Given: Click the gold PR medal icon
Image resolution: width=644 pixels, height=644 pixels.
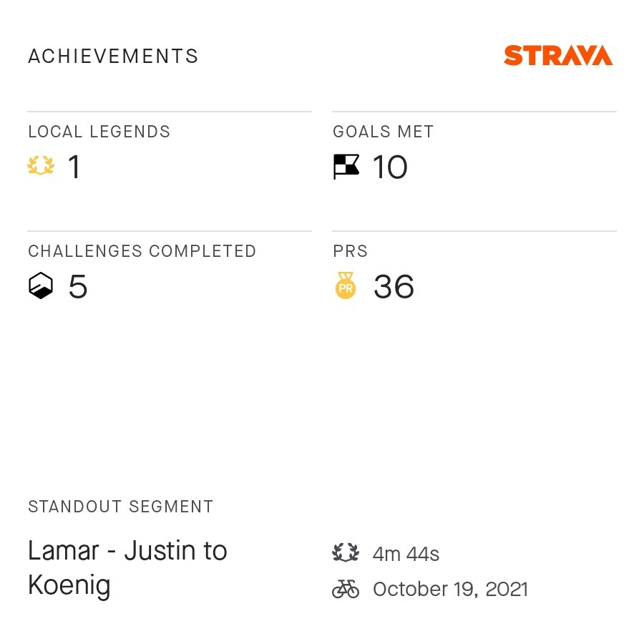Looking at the screenshot, I should [x=346, y=286].
